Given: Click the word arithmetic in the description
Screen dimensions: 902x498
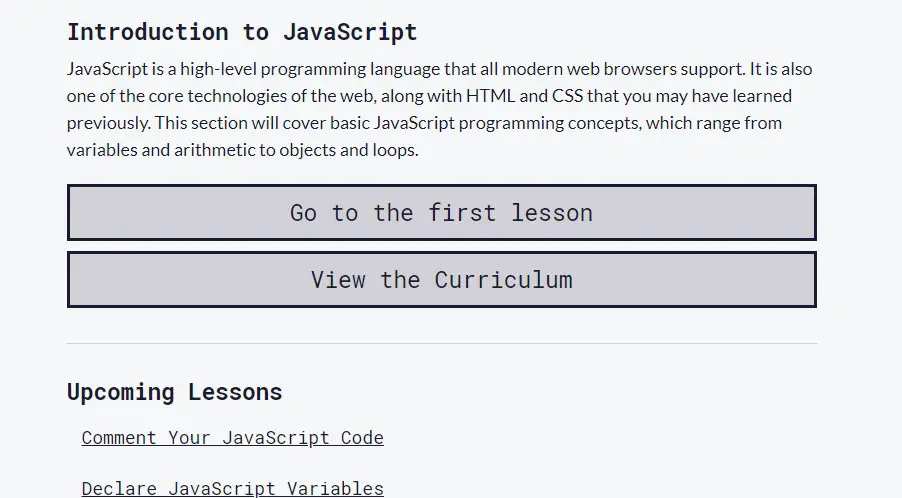Looking at the screenshot, I should [209, 151].
